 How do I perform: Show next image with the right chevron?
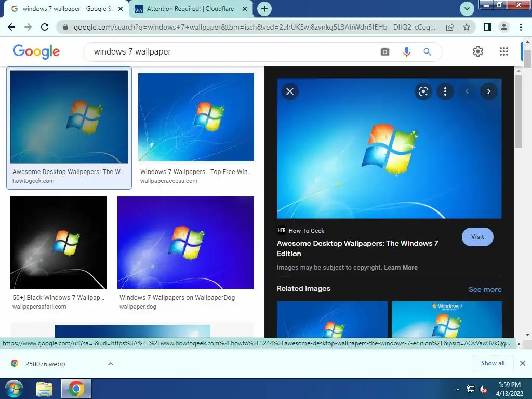(488, 91)
